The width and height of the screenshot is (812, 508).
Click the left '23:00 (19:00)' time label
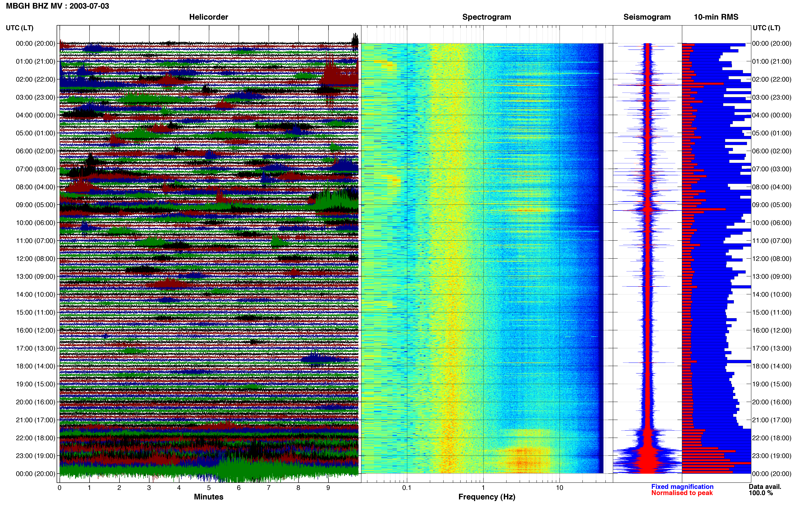(x=36, y=456)
